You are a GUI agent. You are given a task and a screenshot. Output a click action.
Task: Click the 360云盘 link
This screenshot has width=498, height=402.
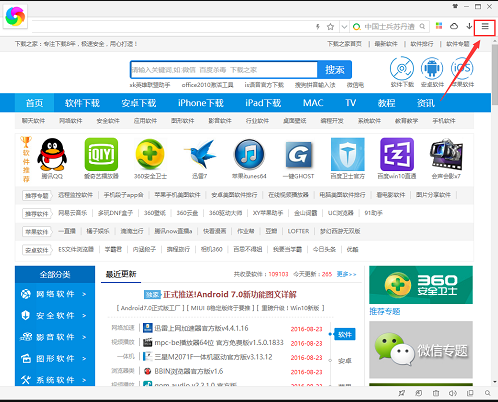click(187, 213)
